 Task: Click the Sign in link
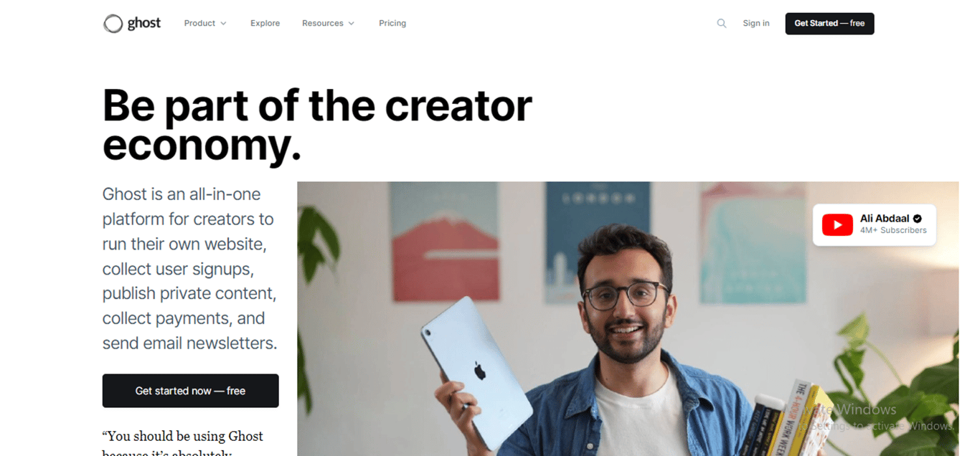click(756, 24)
